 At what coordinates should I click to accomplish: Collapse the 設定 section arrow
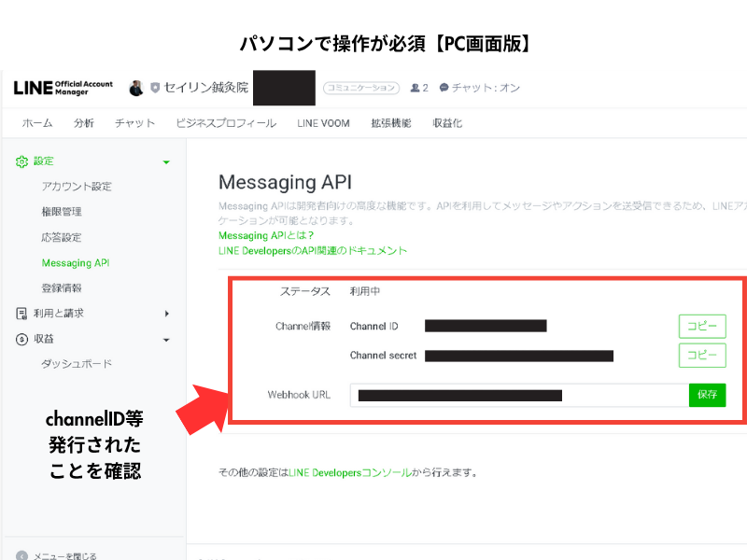pyautogui.click(x=166, y=161)
